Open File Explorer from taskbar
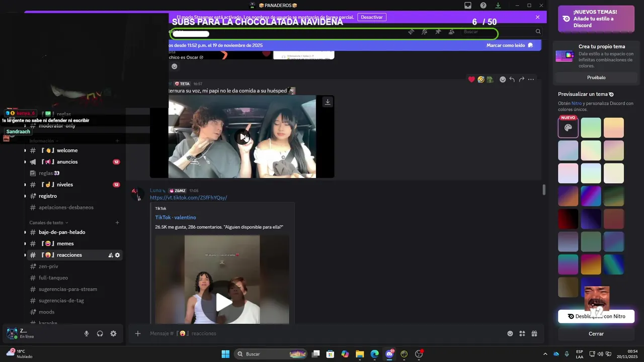This screenshot has width=644, height=362. pyautogui.click(x=360, y=354)
